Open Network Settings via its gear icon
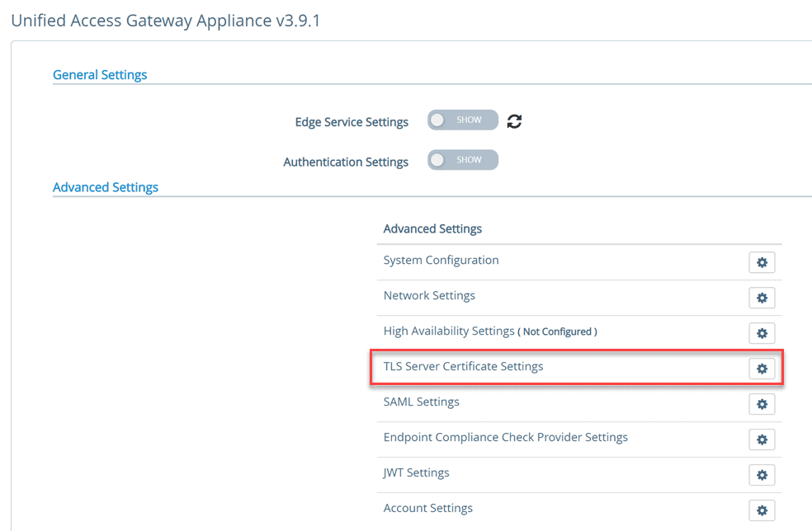The width and height of the screenshot is (812, 531). (762, 298)
